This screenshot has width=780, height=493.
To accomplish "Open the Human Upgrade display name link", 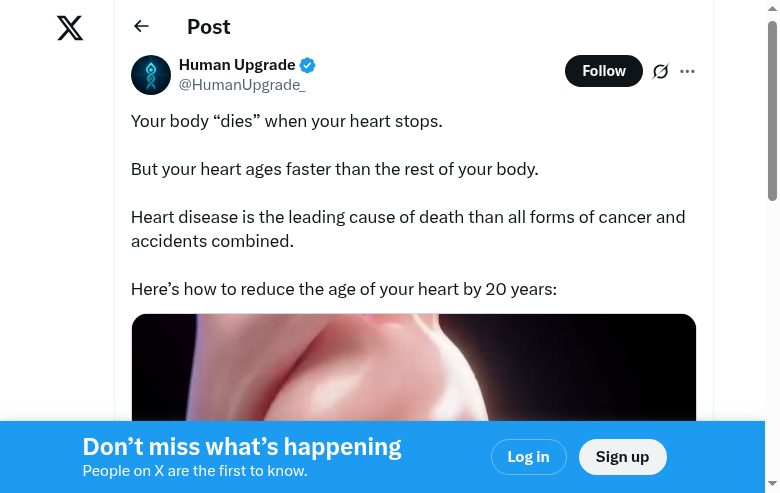I will [237, 65].
